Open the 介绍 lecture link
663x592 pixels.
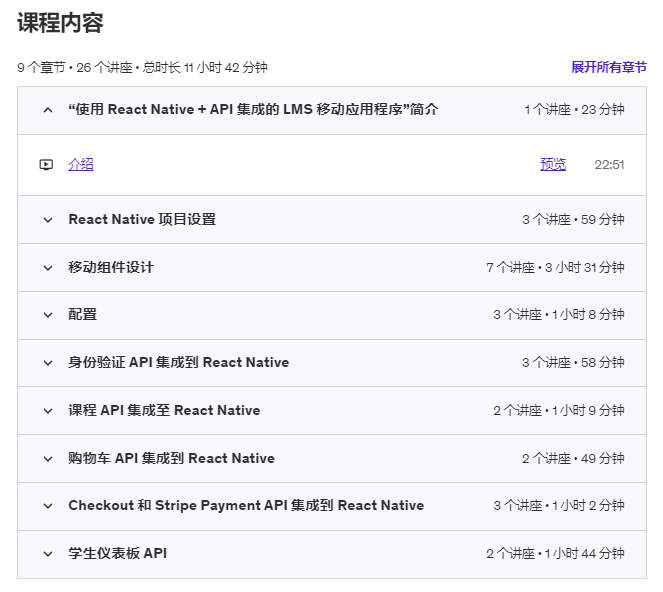click(x=81, y=164)
